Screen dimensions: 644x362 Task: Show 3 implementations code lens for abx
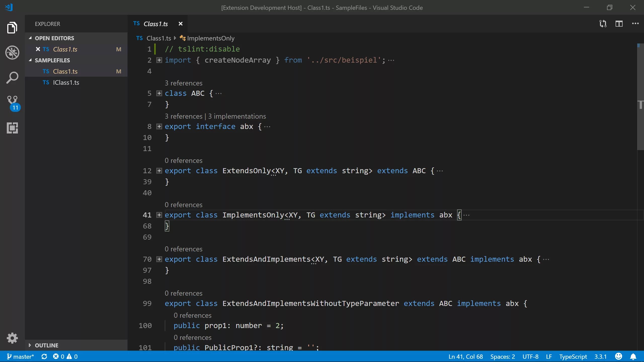tap(237, 116)
